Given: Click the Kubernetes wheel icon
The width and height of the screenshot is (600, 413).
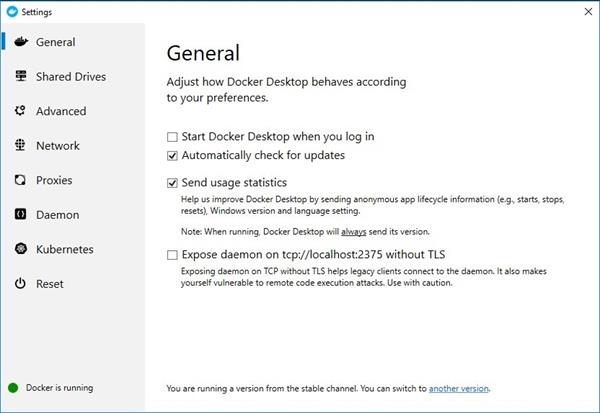Looking at the screenshot, I should click(x=20, y=249).
